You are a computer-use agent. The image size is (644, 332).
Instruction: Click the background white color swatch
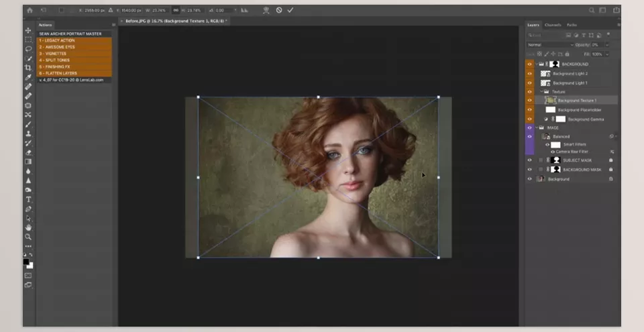click(x=30, y=266)
